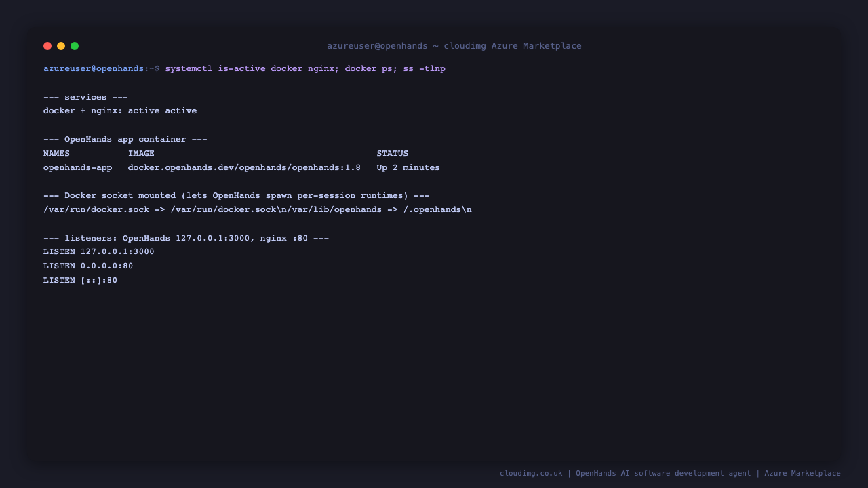Click the NAMES column header
868x488 pixels.
(x=56, y=153)
